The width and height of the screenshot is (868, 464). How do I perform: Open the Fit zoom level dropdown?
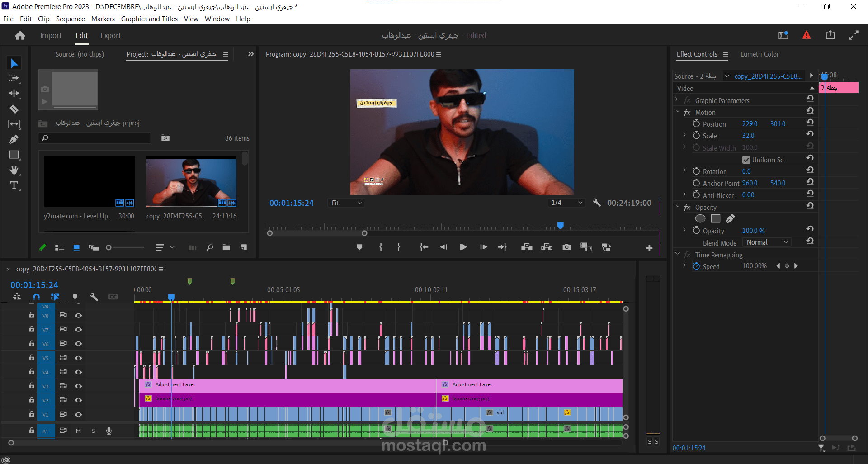click(x=346, y=203)
